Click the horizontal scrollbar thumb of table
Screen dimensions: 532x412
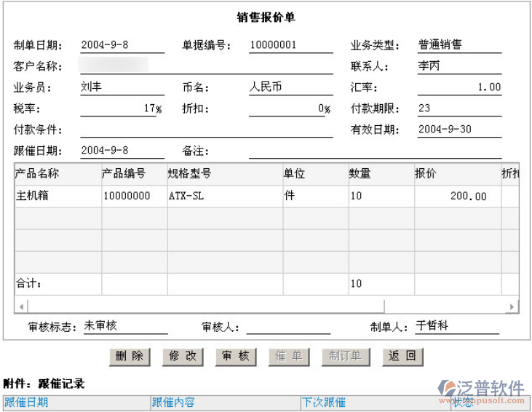pos(205,306)
